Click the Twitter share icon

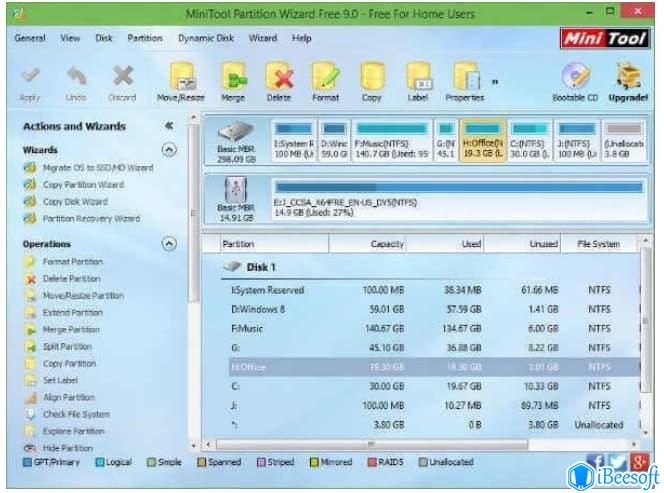tap(617, 461)
